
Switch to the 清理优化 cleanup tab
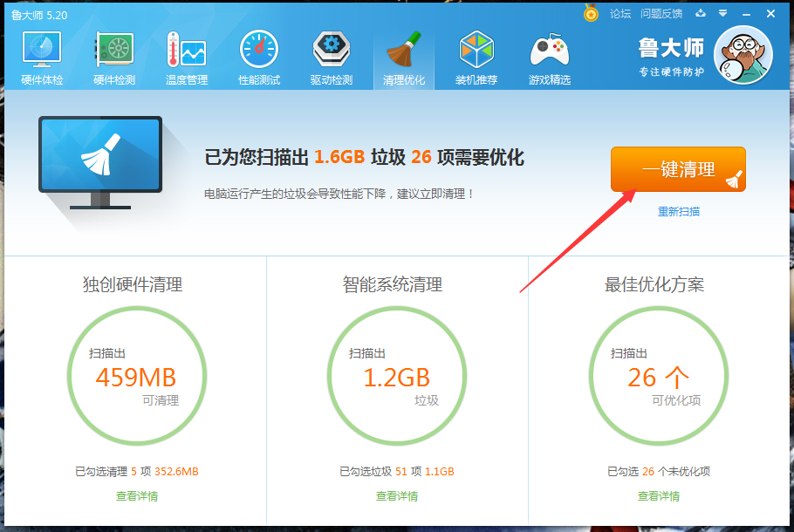(403, 54)
